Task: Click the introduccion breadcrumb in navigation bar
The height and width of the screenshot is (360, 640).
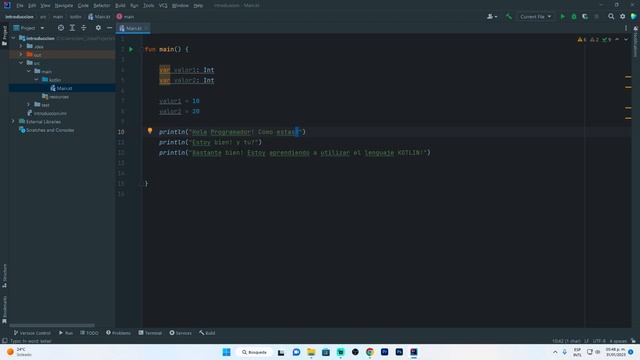Action: (19, 17)
